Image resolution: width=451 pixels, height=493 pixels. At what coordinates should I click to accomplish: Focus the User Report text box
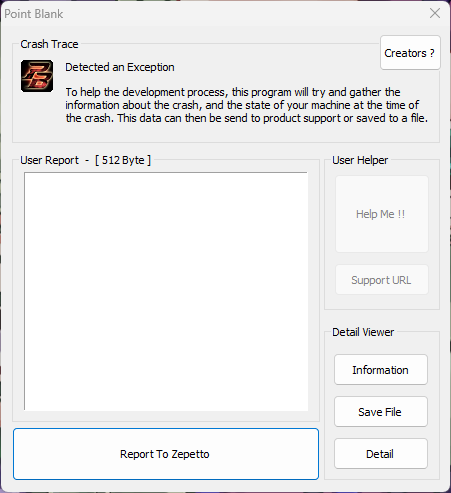point(166,291)
